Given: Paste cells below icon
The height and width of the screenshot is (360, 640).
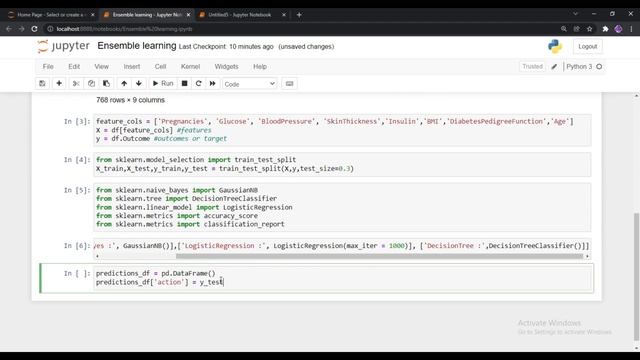Looking at the screenshot, I should point(106,83).
